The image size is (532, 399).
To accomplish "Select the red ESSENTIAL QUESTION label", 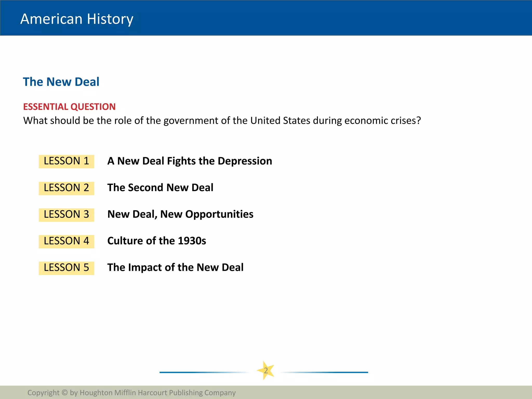I will coord(69,107).
